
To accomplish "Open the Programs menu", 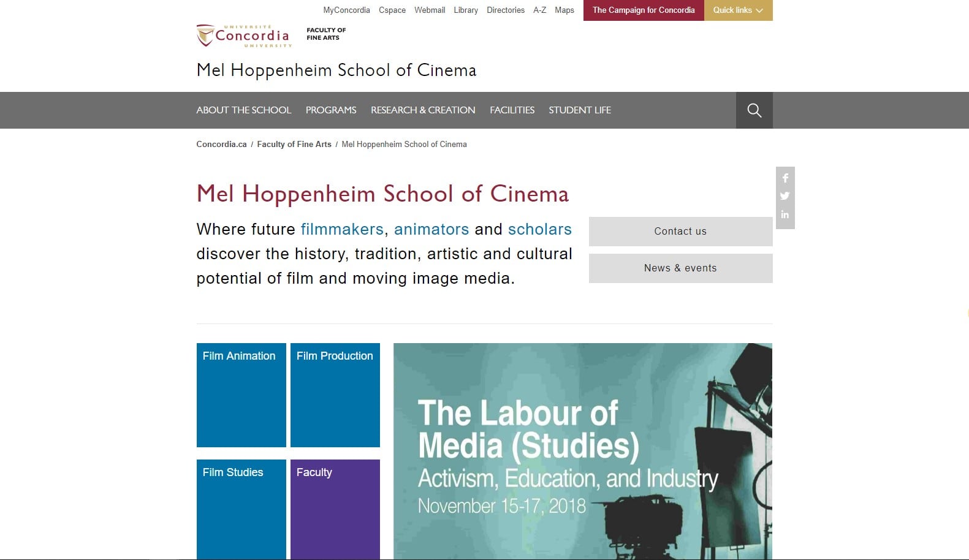I will 331,110.
